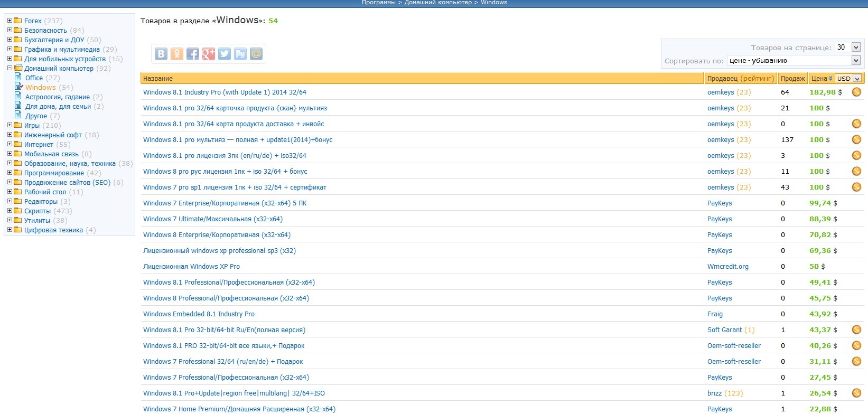The image size is (868, 414).
Task: Open the Для дома, для семьи subcategory
Action: pos(58,106)
